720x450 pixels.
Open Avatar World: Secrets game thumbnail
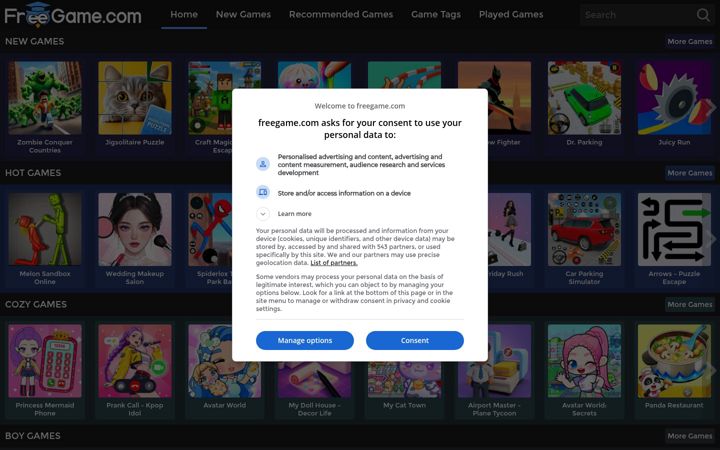(584, 361)
